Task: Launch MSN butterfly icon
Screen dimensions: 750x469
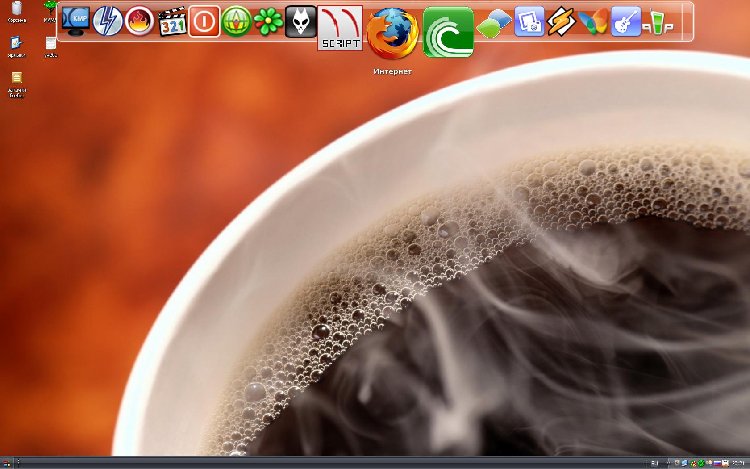Action: point(594,22)
